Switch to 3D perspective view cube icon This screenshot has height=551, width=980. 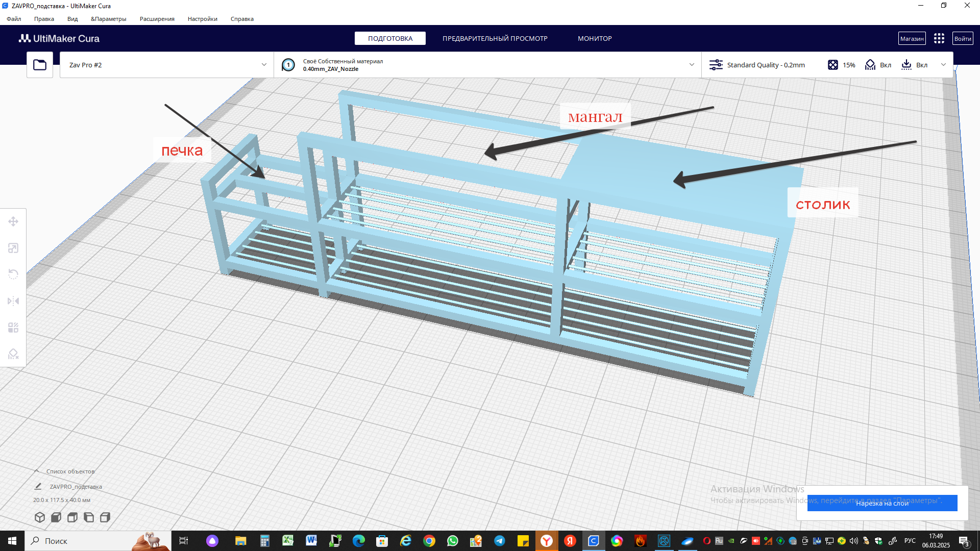pyautogui.click(x=40, y=517)
